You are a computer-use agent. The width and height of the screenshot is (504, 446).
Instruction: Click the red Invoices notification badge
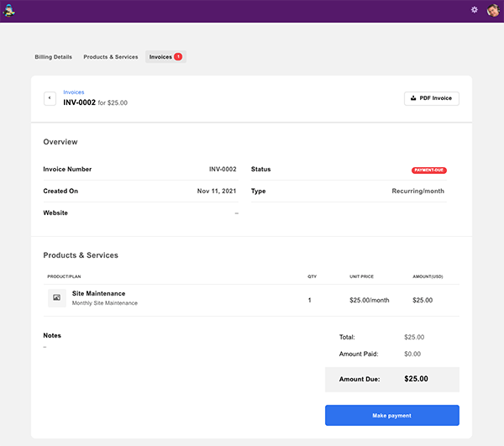coord(178,57)
